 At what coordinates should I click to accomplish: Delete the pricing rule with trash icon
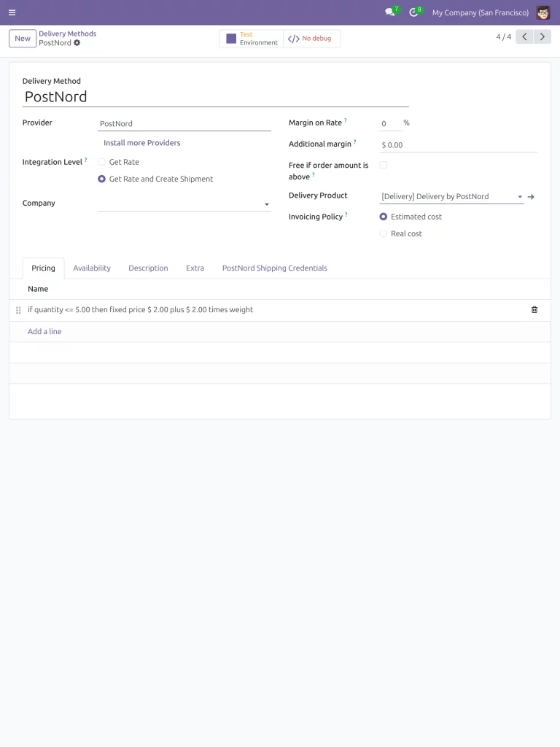click(534, 309)
